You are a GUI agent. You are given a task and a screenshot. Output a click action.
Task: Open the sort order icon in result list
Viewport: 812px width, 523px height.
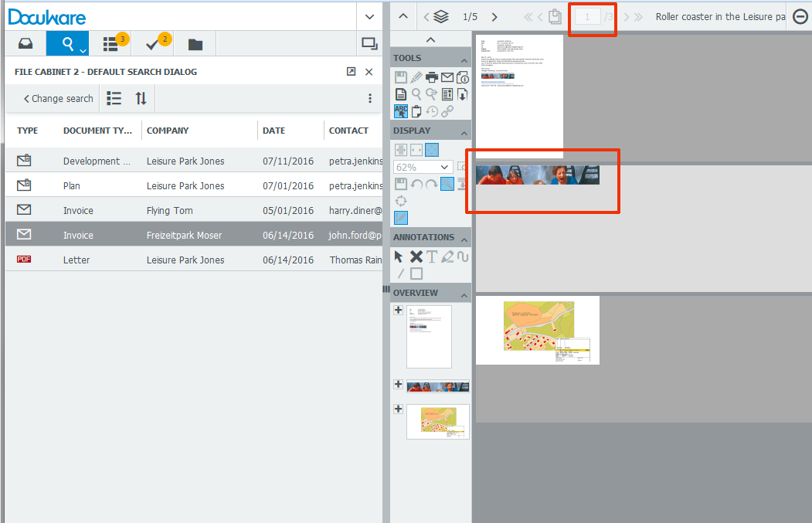tap(141, 98)
